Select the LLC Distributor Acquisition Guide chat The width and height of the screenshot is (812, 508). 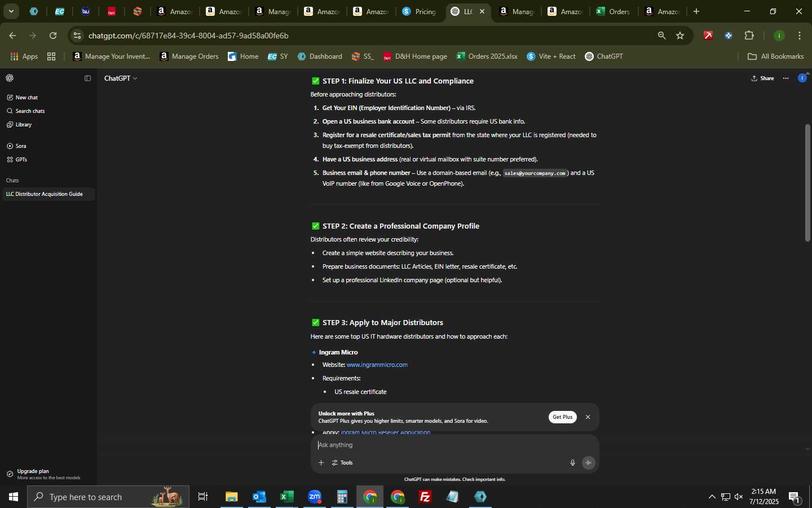click(48, 194)
